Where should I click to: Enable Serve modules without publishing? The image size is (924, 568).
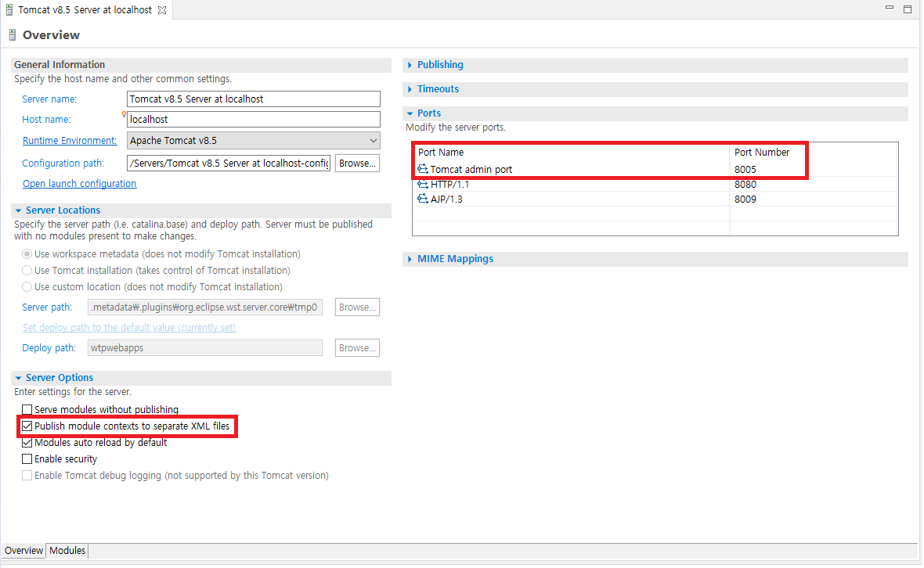click(27, 410)
